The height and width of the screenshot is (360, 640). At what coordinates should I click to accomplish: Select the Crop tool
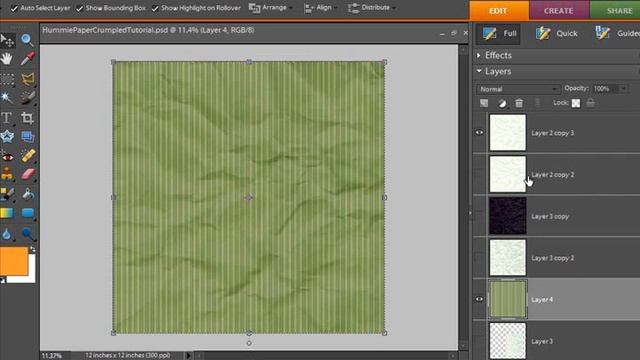tap(27, 118)
